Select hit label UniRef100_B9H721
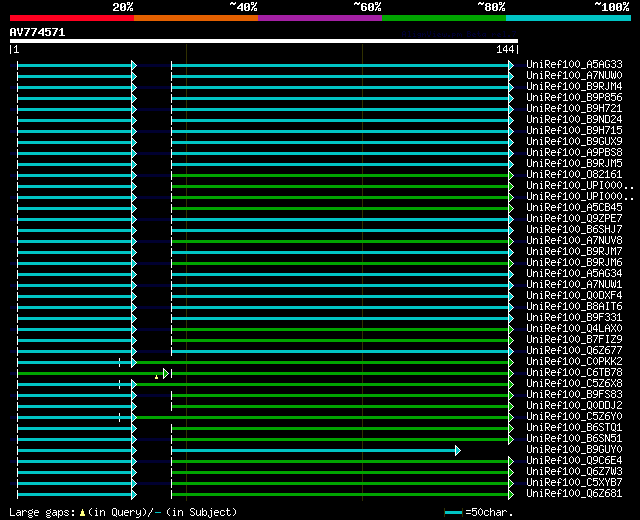 coord(574,109)
